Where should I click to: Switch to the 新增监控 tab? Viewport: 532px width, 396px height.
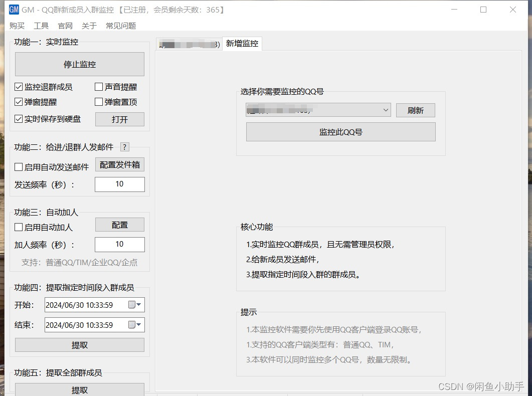coord(242,44)
